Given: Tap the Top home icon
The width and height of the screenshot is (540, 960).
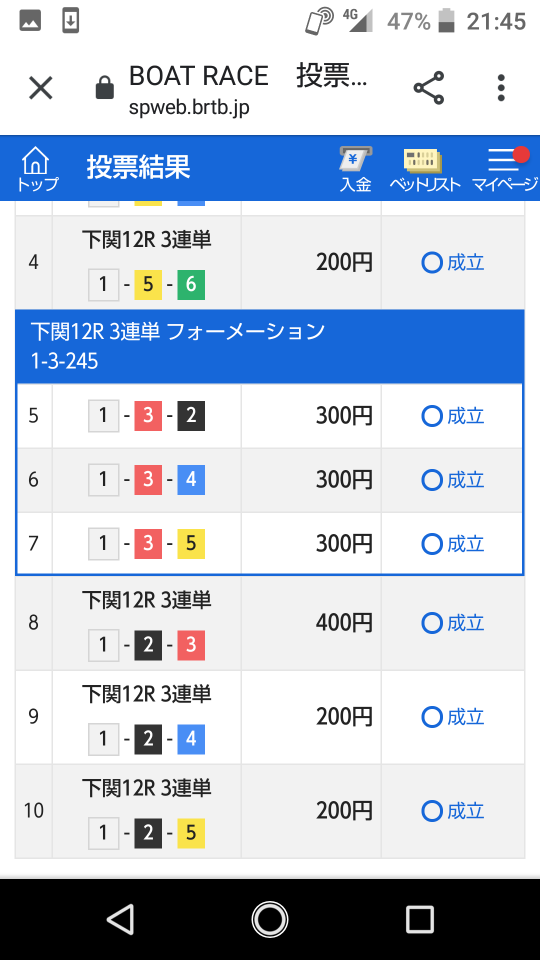Looking at the screenshot, I should pyautogui.click(x=37, y=169).
